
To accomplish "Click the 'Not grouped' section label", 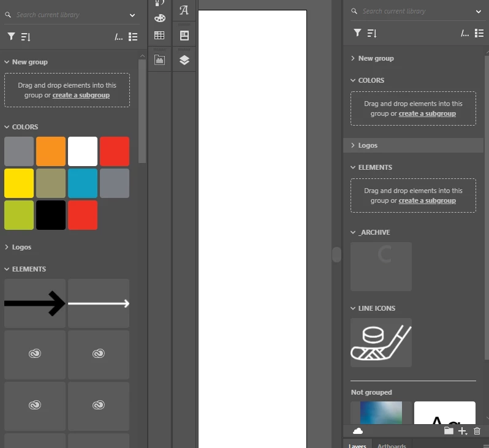I will pyautogui.click(x=371, y=392).
